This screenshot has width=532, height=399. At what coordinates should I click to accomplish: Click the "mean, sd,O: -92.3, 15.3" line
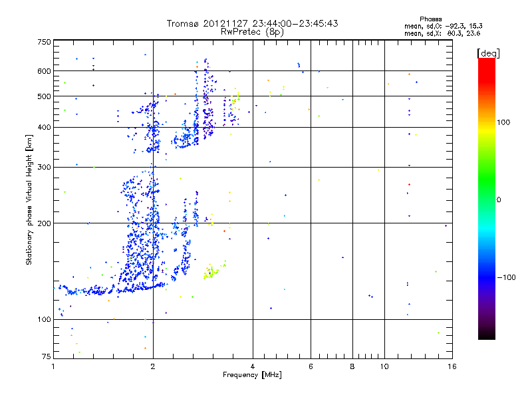click(443, 26)
